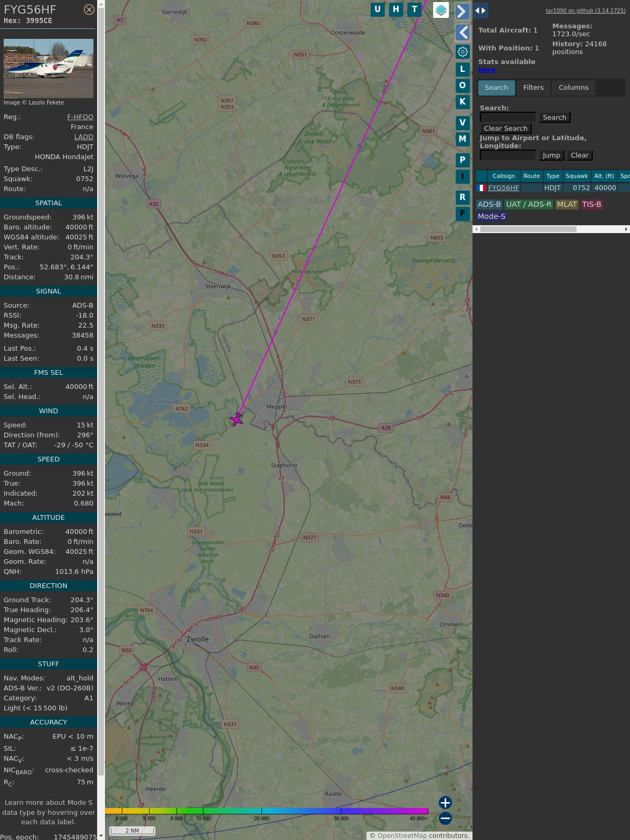Toggle the L map button

coord(463,69)
